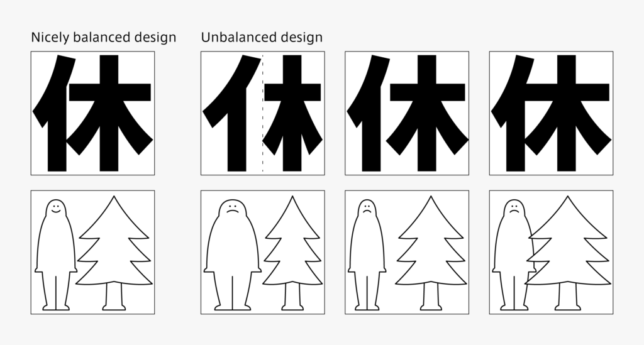Click the smiling person figure
This screenshot has height=345, width=644.
tap(56, 255)
